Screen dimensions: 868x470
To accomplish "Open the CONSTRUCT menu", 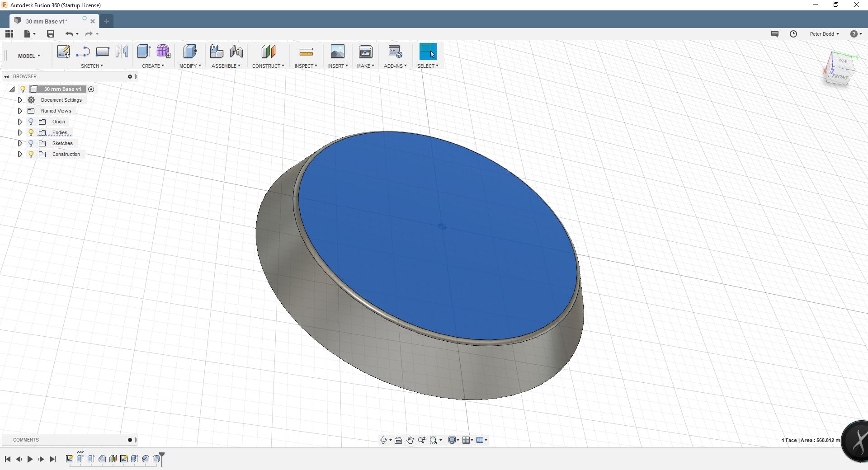I will (268, 66).
